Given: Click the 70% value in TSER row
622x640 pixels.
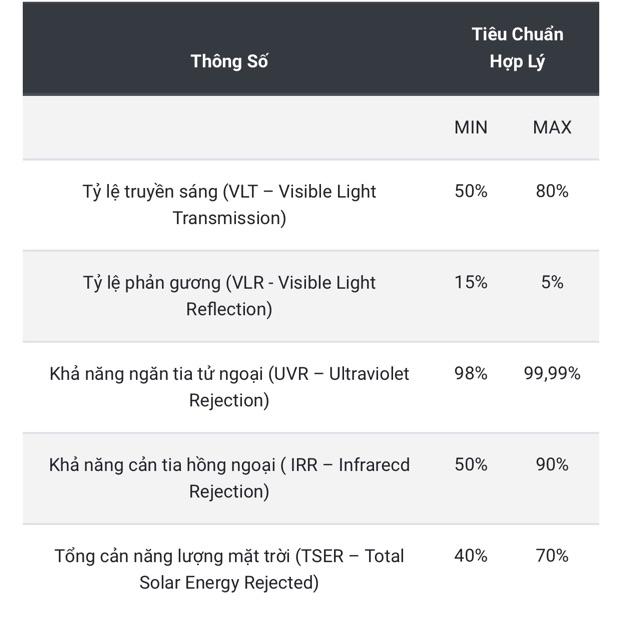Looking at the screenshot, I should point(552,556).
